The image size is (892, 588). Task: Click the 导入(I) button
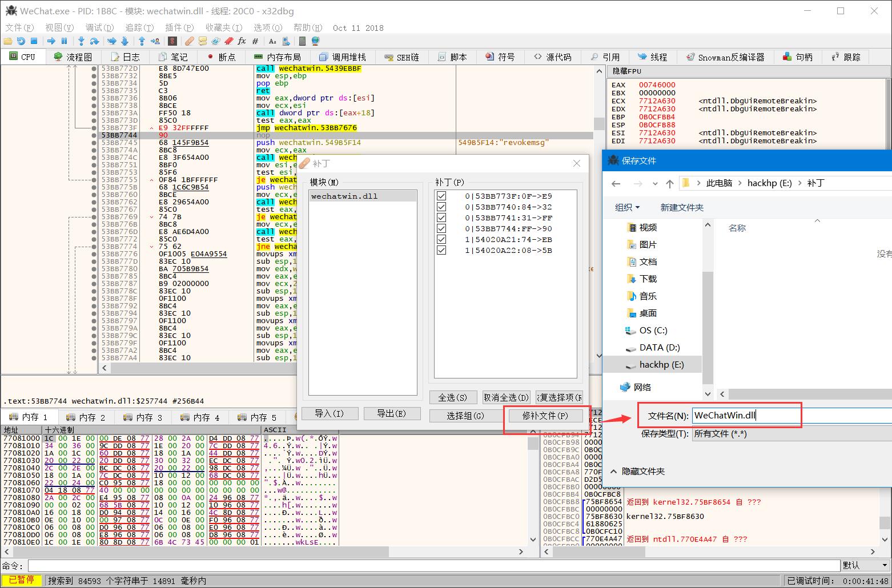[330, 413]
